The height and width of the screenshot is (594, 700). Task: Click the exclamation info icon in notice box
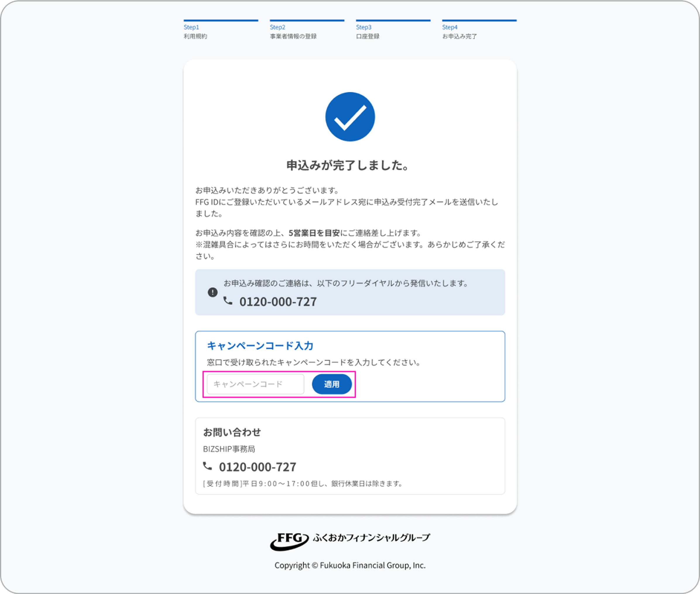point(212,292)
